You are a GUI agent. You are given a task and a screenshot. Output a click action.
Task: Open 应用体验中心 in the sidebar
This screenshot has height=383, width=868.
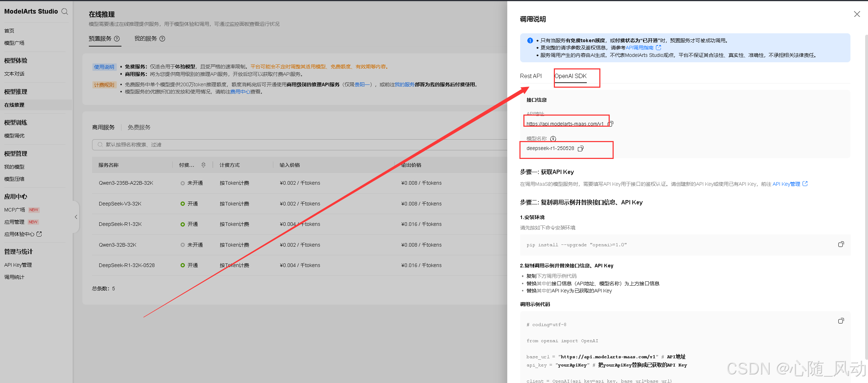[x=19, y=234]
